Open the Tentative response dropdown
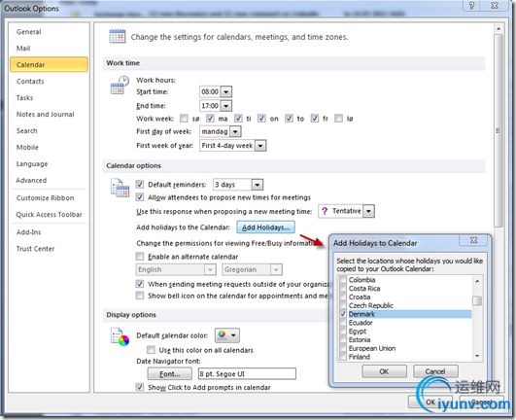This screenshot has height=420, width=516. [x=368, y=211]
